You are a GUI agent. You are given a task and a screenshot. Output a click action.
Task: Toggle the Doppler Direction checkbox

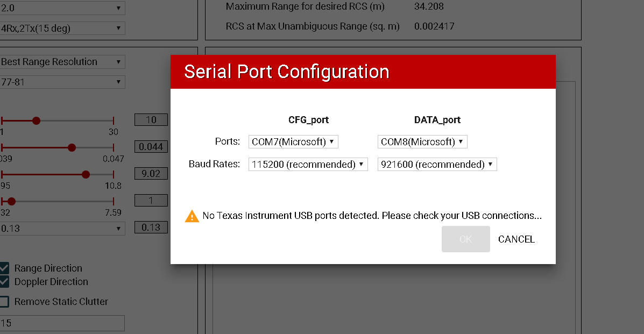(4, 282)
